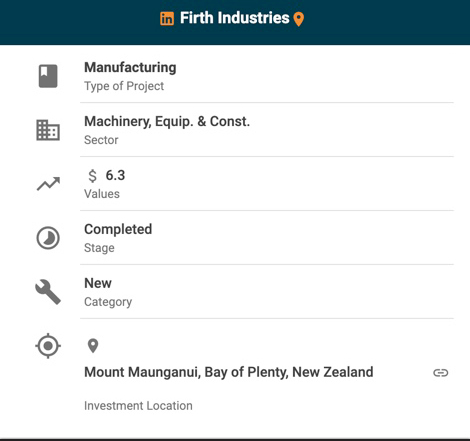Click Mount Maunganui, Bay of Plenty address
The height and width of the screenshot is (441, 470).
pos(229,372)
